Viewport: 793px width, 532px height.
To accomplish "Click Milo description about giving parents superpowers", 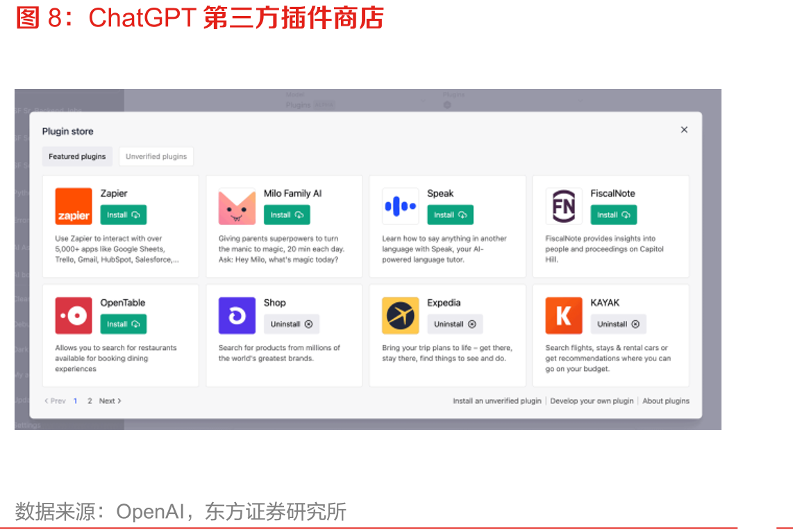I will (281, 249).
